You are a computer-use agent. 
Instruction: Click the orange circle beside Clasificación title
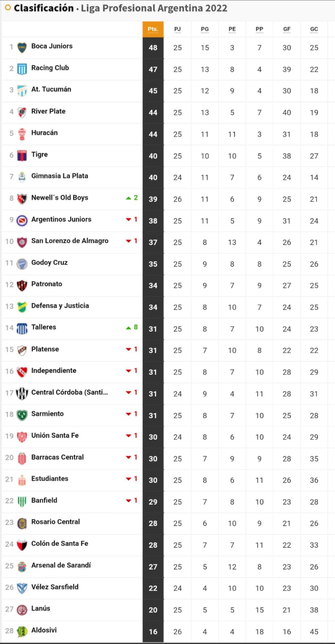tap(8, 8)
